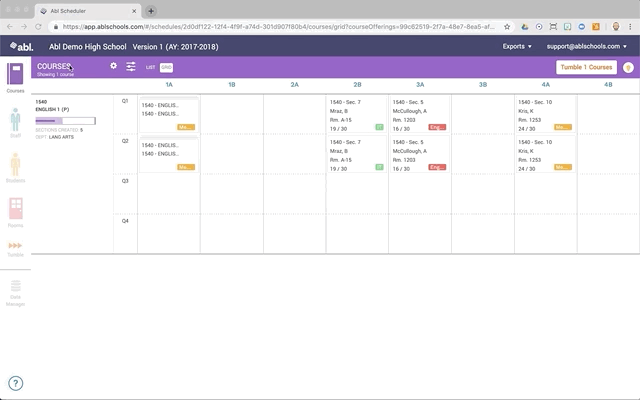Viewport: 640px width, 400px height.
Task: Click the 3B period column header
Action: click(483, 84)
